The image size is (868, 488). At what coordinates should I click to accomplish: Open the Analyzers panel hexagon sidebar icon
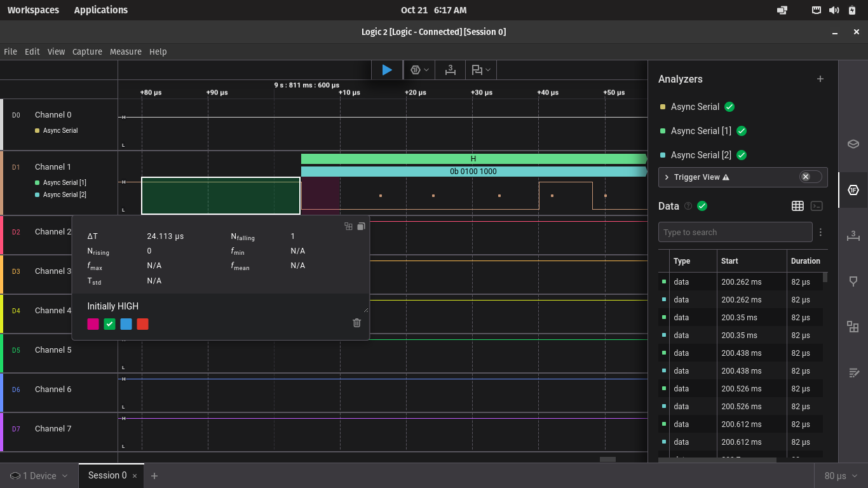[853, 190]
